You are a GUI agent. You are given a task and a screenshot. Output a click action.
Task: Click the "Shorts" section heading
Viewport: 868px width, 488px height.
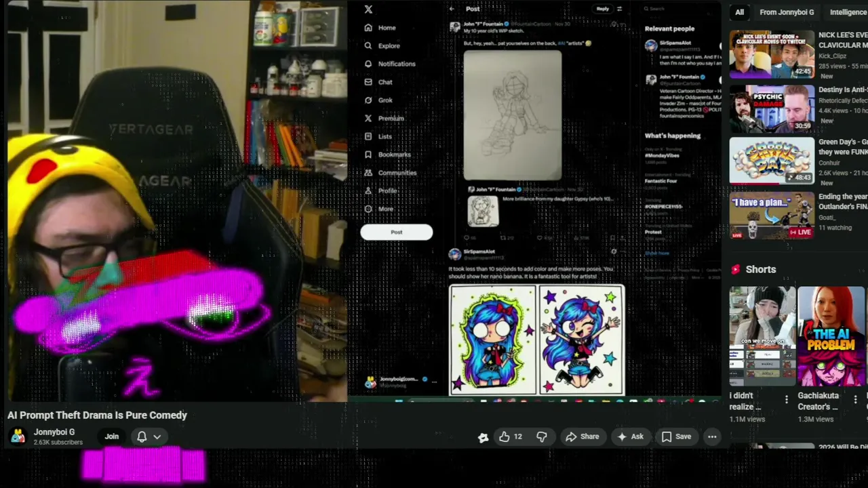761,270
